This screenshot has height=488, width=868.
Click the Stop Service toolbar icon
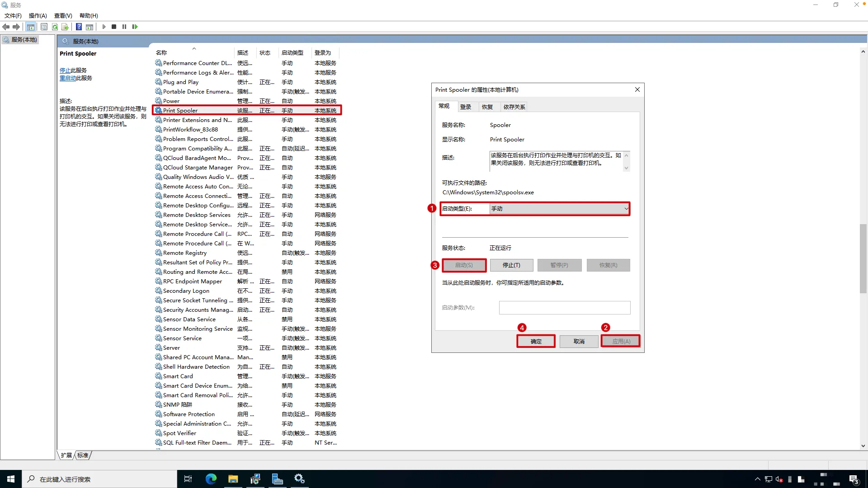(114, 27)
